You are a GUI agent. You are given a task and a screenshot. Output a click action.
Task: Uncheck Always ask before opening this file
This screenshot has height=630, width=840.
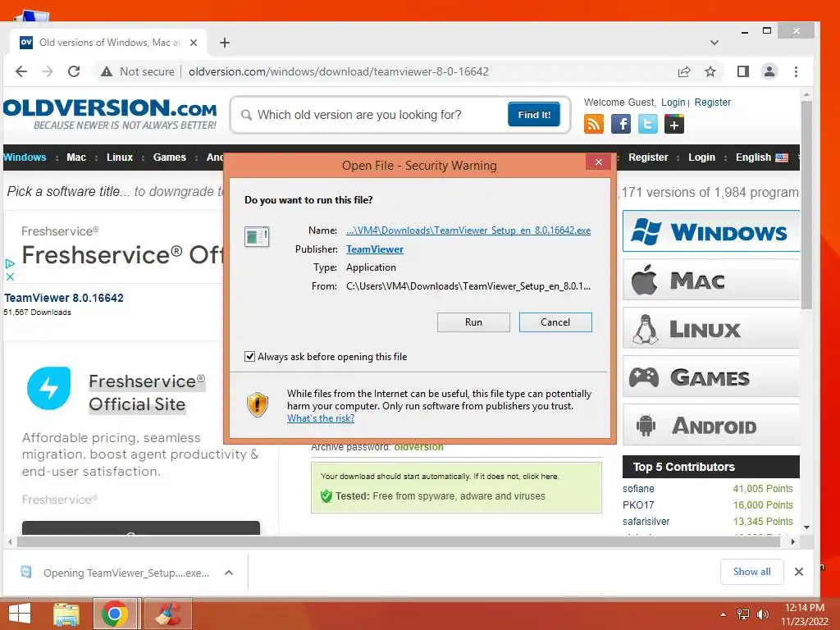click(x=249, y=357)
